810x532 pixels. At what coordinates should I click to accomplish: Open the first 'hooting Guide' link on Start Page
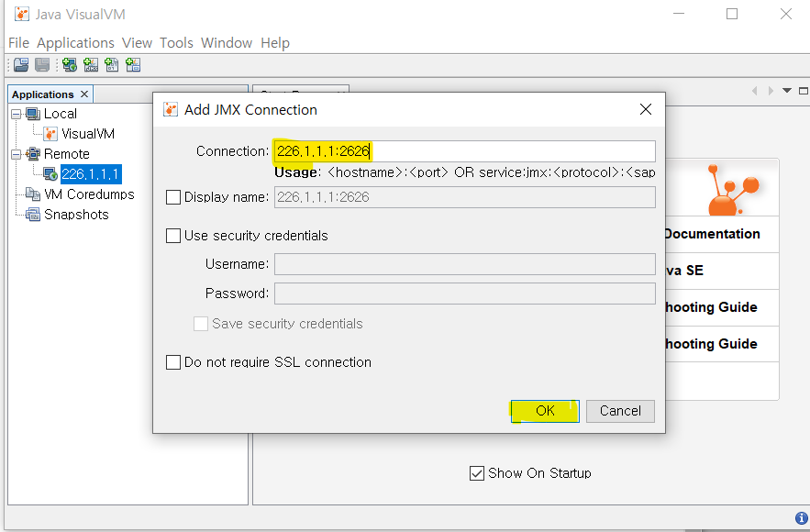(711, 307)
